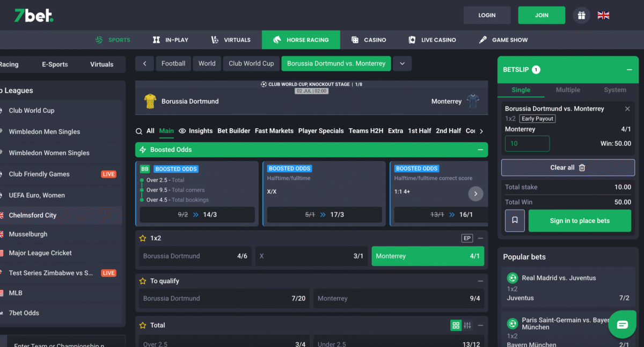Click the search magnifier in market tabs
Screen dimensions: 644x347
[x=140, y=131]
